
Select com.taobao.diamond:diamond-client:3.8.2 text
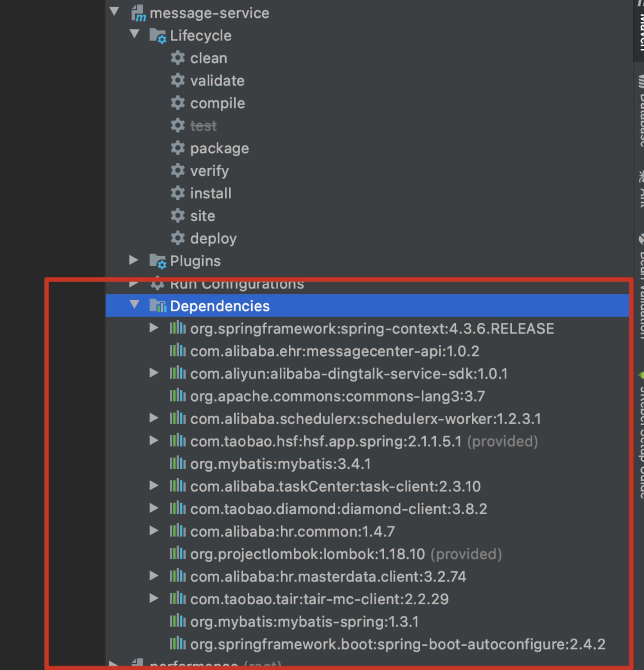coord(339,509)
